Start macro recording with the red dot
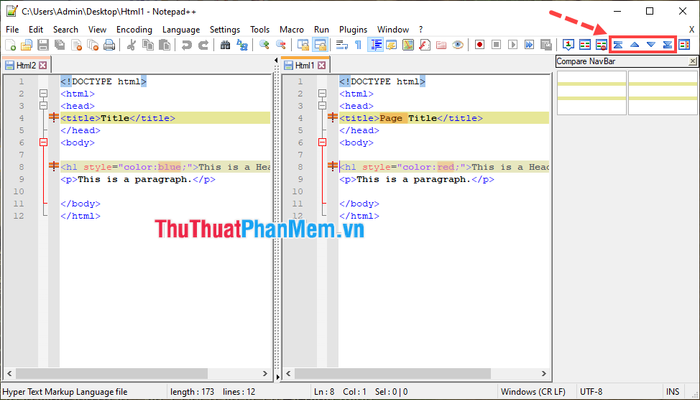Screen dimensions: 700x400 [479, 45]
